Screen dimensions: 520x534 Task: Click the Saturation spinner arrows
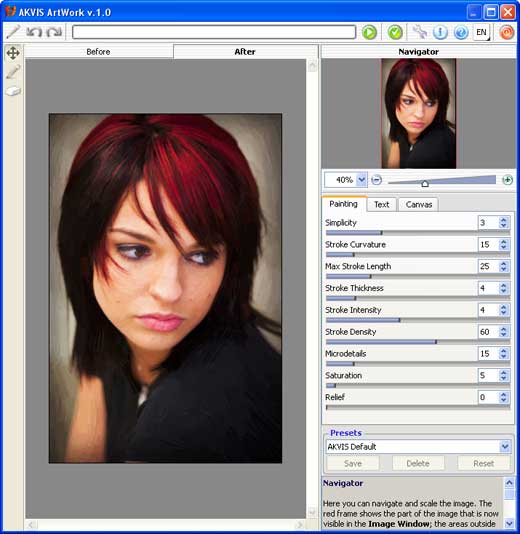[x=503, y=375]
